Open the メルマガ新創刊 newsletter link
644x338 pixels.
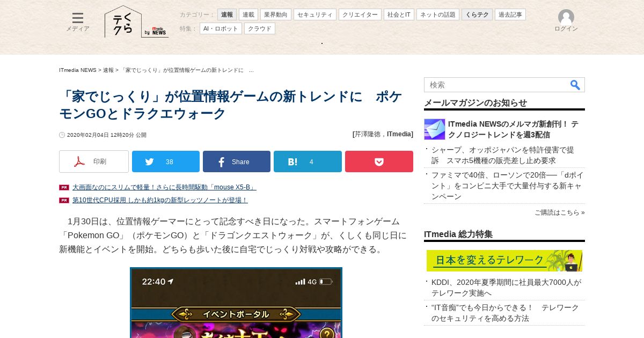pos(513,129)
